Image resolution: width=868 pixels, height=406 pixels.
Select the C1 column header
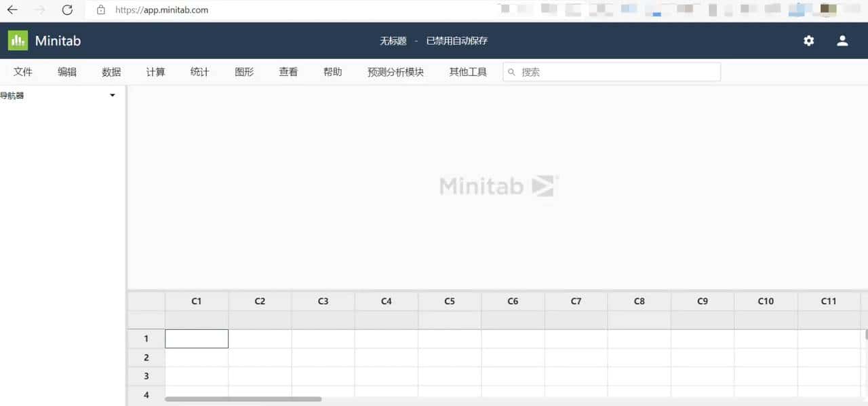pos(197,301)
